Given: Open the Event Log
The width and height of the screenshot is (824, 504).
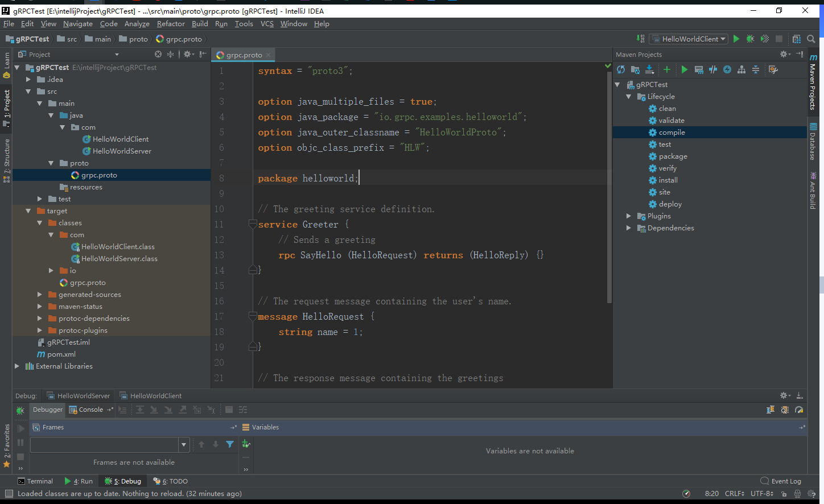Looking at the screenshot, I should 781,481.
